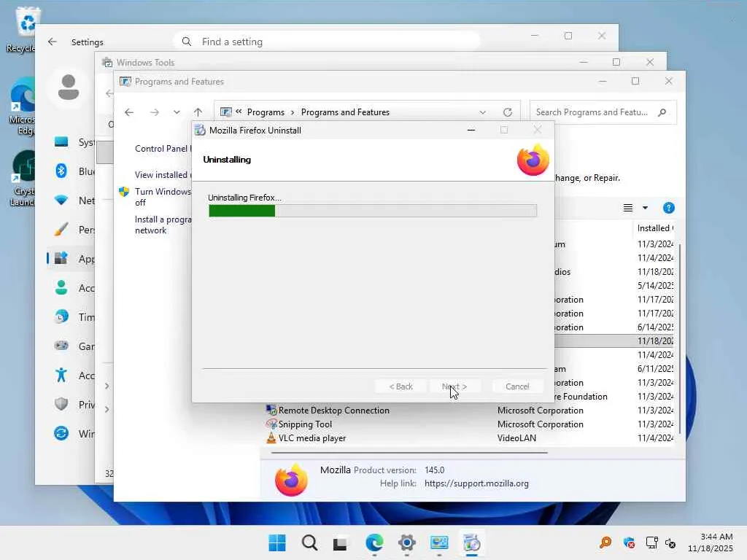Viewport: 747px width, 560px height.
Task: Open taskbar Search
Action: pyautogui.click(x=309, y=542)
